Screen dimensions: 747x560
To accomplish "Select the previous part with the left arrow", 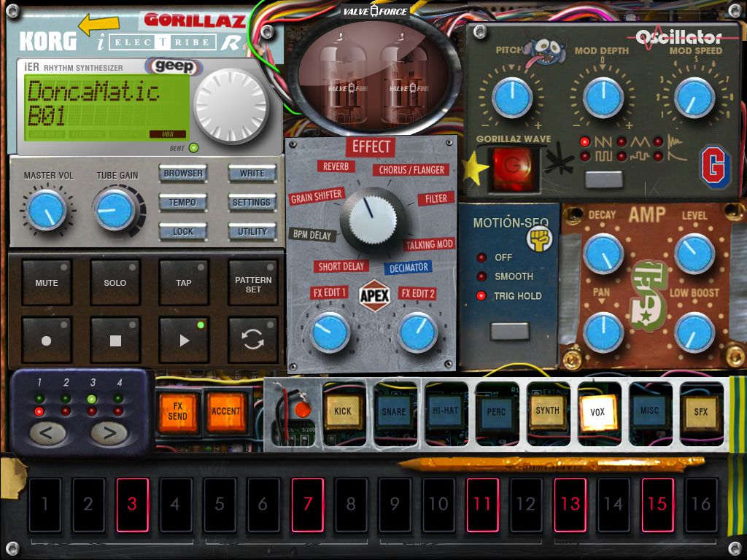I will [47, 433].
